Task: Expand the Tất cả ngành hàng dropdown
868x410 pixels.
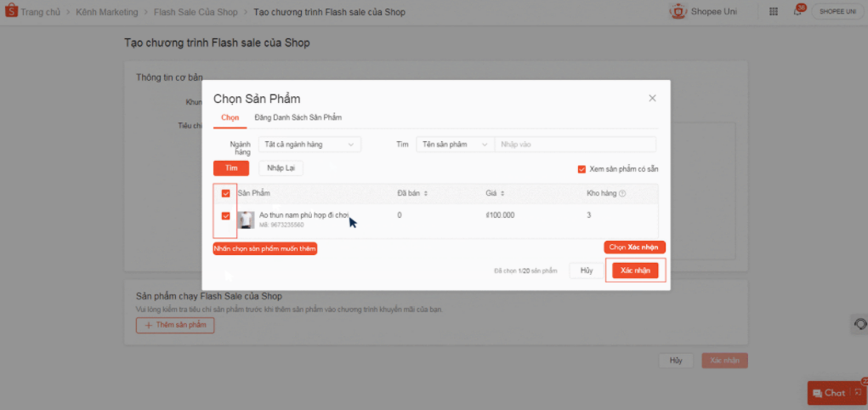Action: point(309,145)
